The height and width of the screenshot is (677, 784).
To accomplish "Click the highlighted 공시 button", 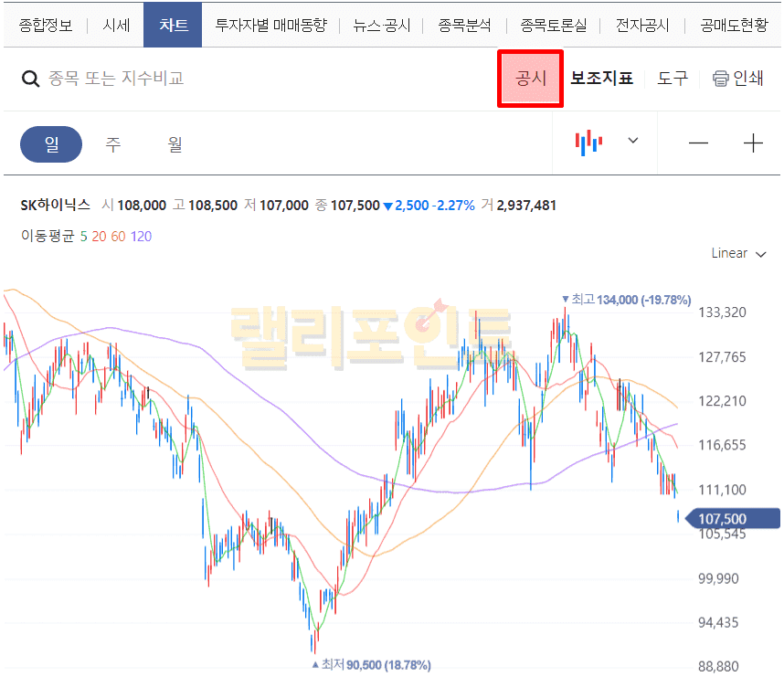I will click(530, 79).
